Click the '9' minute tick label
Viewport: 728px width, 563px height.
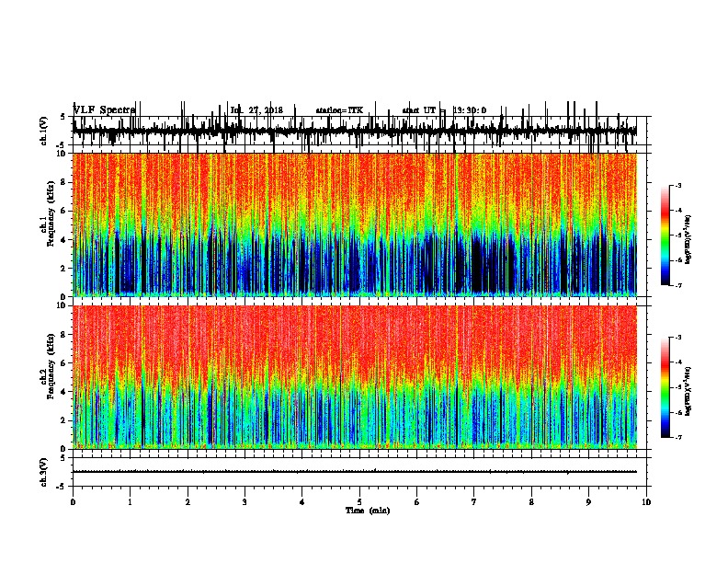point(588,502)
